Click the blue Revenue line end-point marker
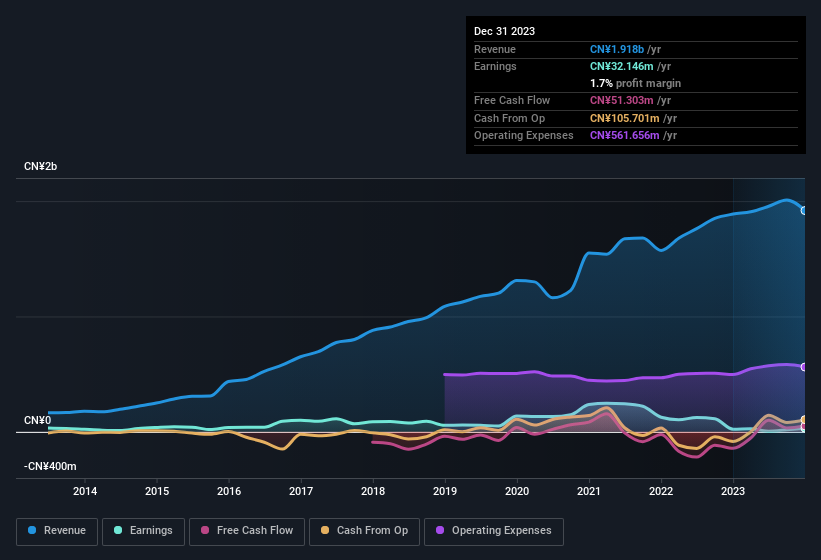The image size is (821, 560). coord(804,210)
